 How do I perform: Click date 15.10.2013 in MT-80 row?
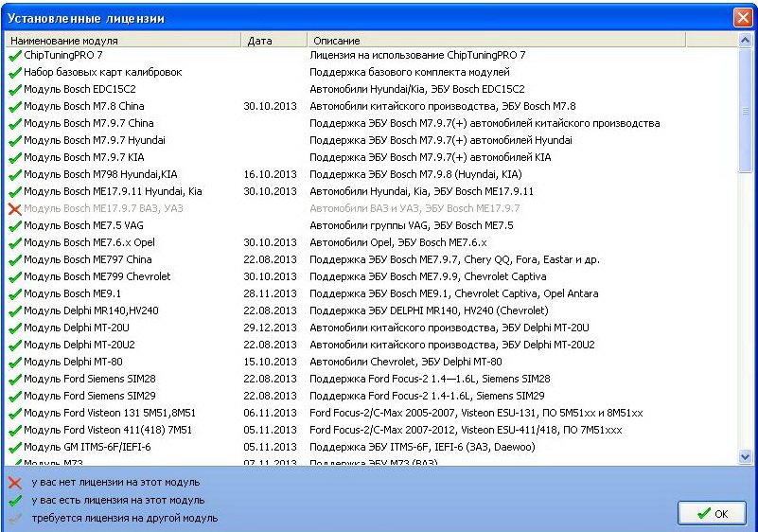[270, 362]
